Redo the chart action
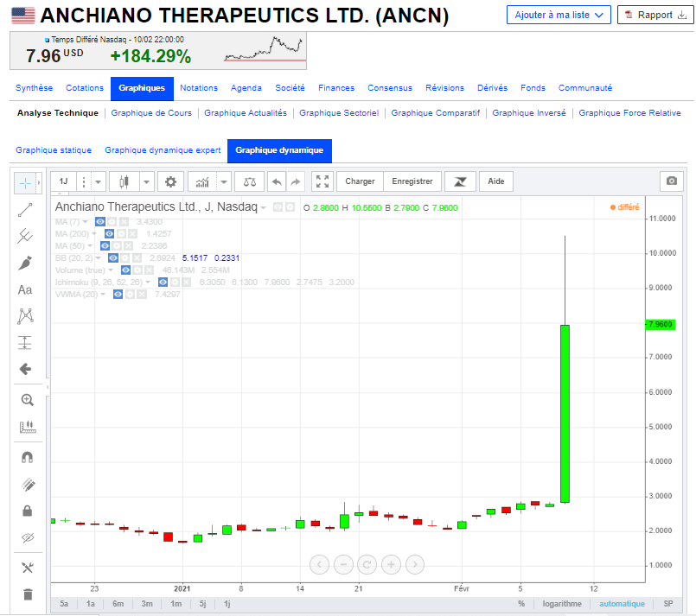The image size is (696, 616). (296, 181)
